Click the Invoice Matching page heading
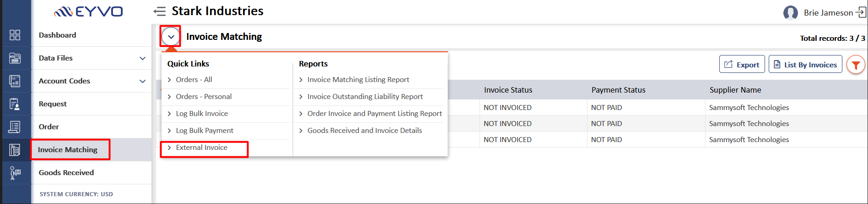The height and width of the screenshot is (204, 868). pyautogui.click(x=224, y=37)
